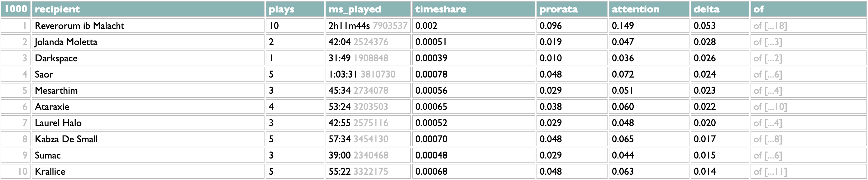This screenshot has width=868, height=180.
Task: Sort by the timeshare column header
Action: (x=474, y=9)
